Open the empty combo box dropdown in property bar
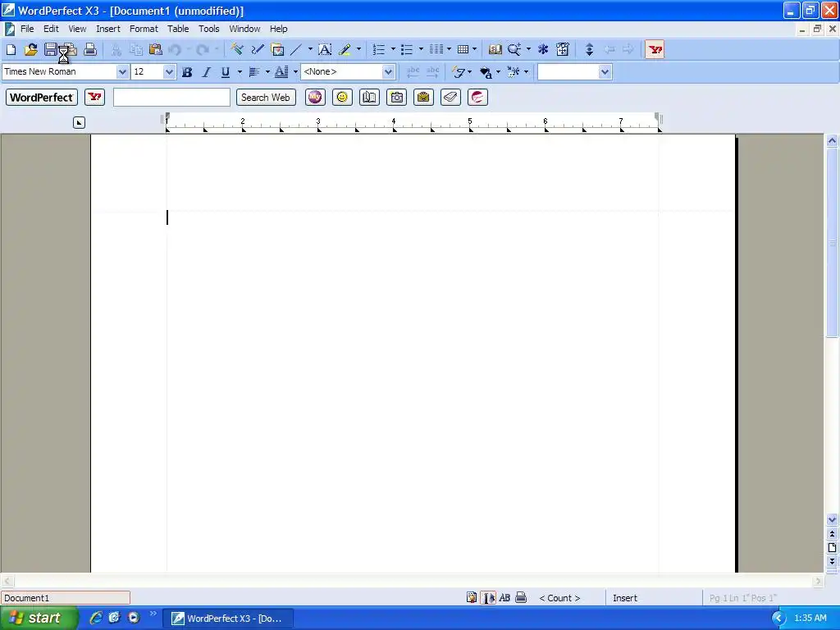 (605, 72)
